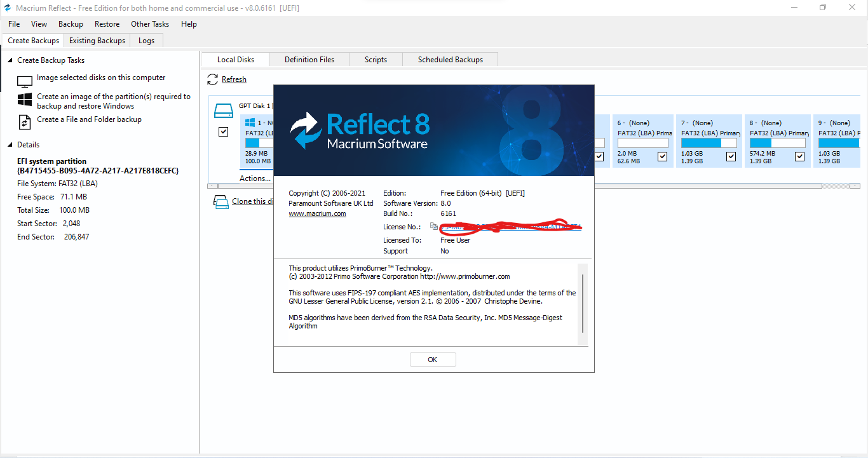Open the Actions... dropdown under the disk

(255, 178)
